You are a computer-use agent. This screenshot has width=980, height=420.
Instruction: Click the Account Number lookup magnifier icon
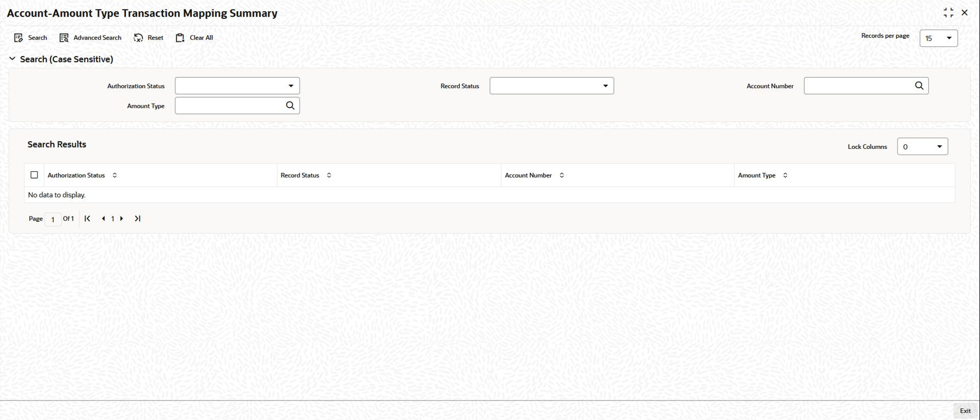click(x=919, y=86)
